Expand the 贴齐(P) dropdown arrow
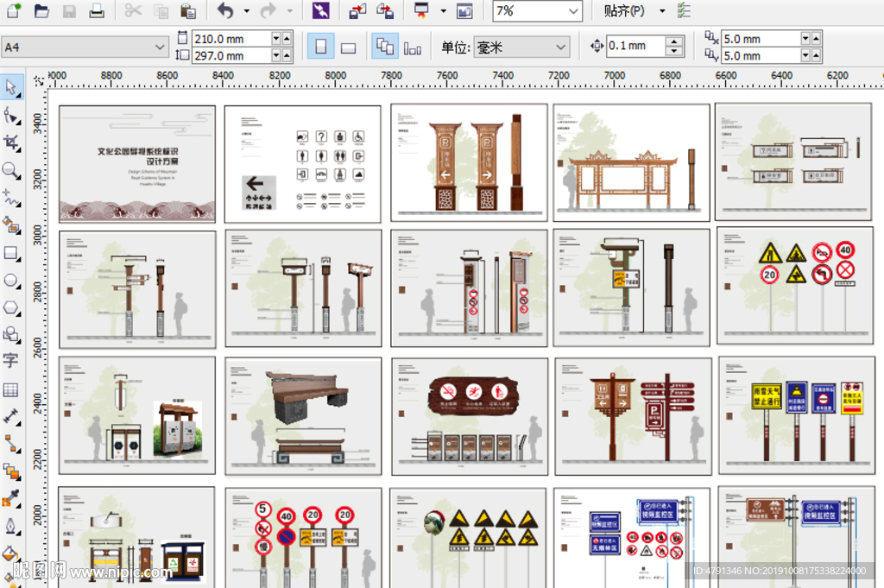Viewport: 884px width, 588px height. click(x=662, y=10)
